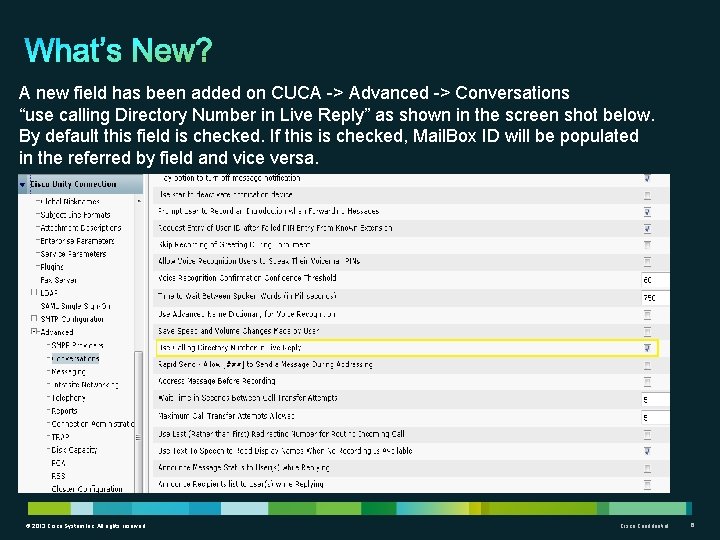Open Cluster Configuration

[x=87, y=489]
